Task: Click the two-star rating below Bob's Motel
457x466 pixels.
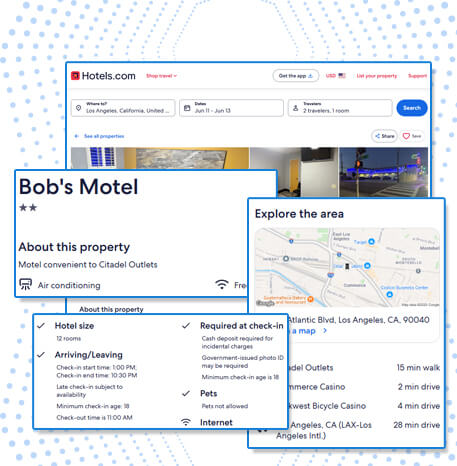Action: (28, 208)
